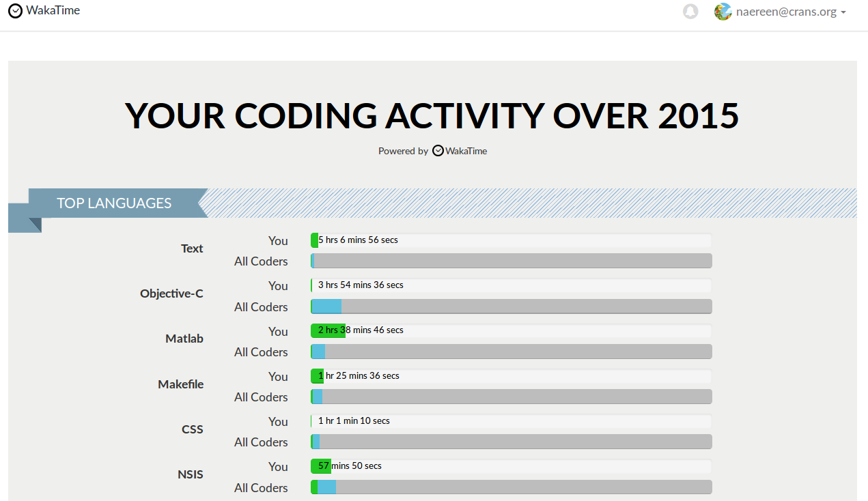The width and height of the screenshot is (868, 501).
Task: Click the user avatar picture
Action: [x=723, y=12]
